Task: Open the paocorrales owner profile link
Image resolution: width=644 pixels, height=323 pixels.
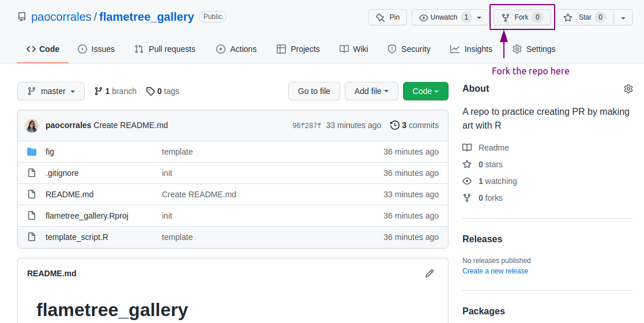Action: pos(61,17)
